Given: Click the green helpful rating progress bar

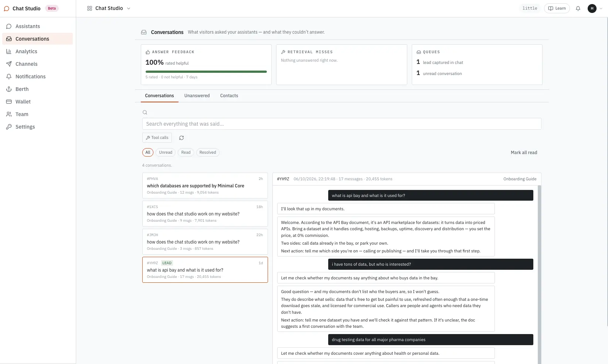Looking at the screenshot, I should click(206, 72).
